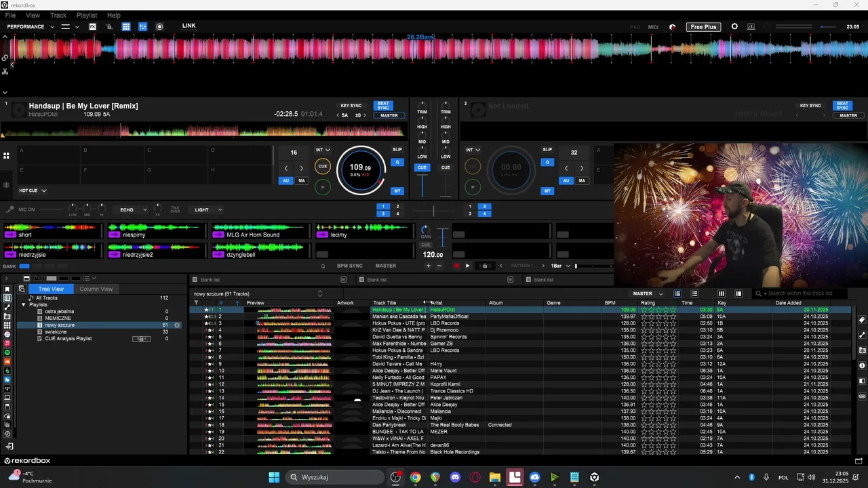The image size is (868, 488).
Task: Collapse the Playlists tree node
Action: click(x=24, y=305)
